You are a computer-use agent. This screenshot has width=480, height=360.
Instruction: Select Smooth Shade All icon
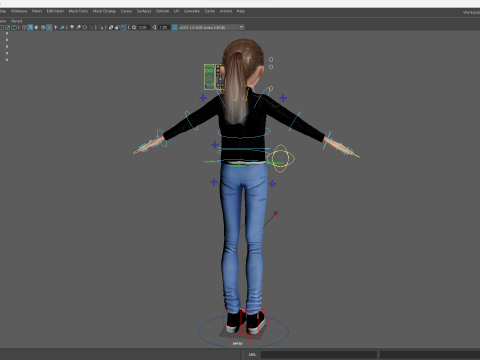(30, 27)
